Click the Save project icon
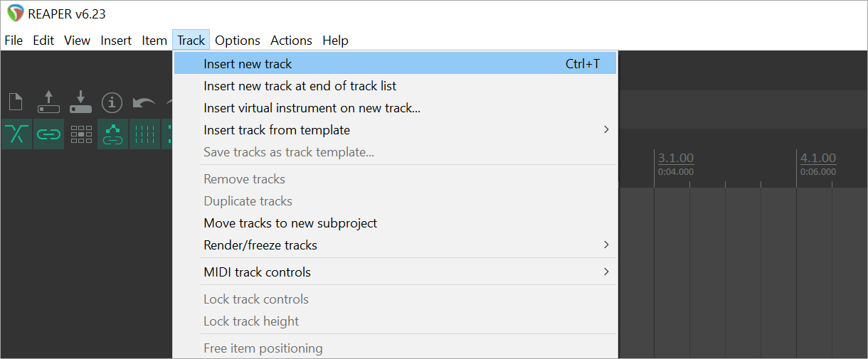This screenshot has height=359, width=868. (x=80, y=102)
